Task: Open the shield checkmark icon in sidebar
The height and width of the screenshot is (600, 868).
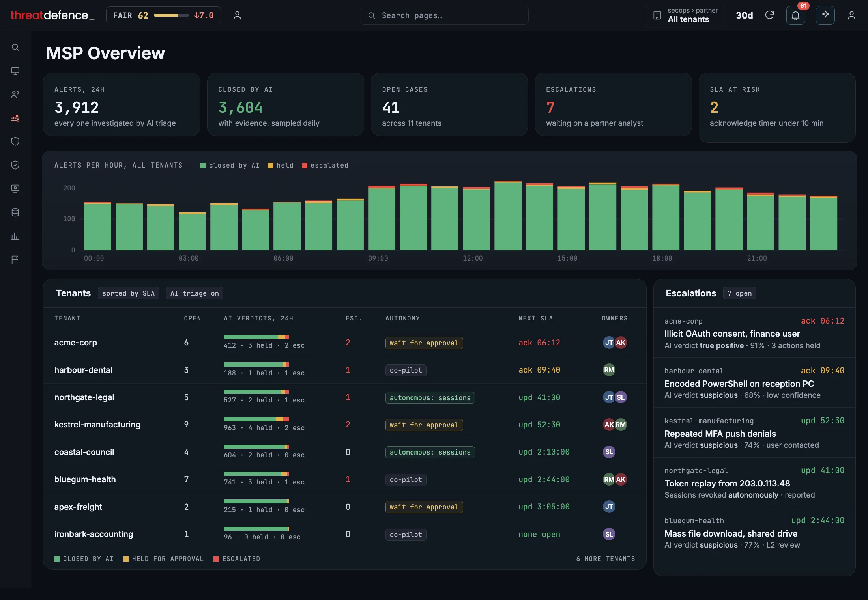Action: pos(15,165)
